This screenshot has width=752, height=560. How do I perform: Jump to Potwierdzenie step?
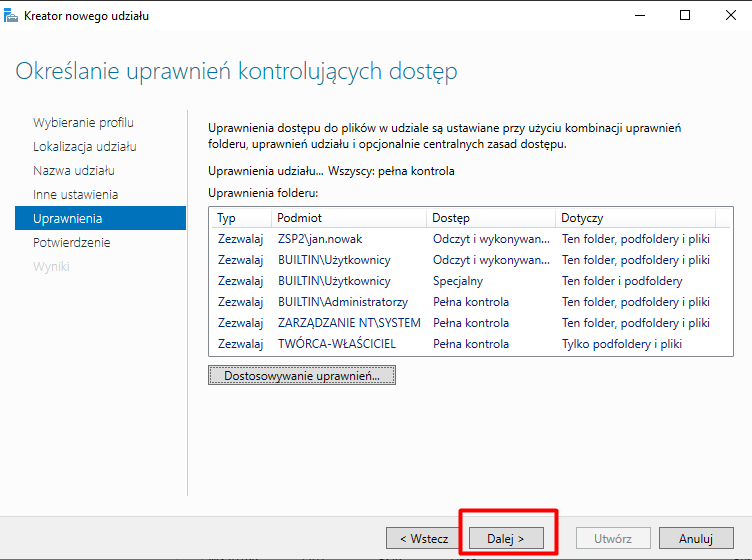tap(72, 242)
